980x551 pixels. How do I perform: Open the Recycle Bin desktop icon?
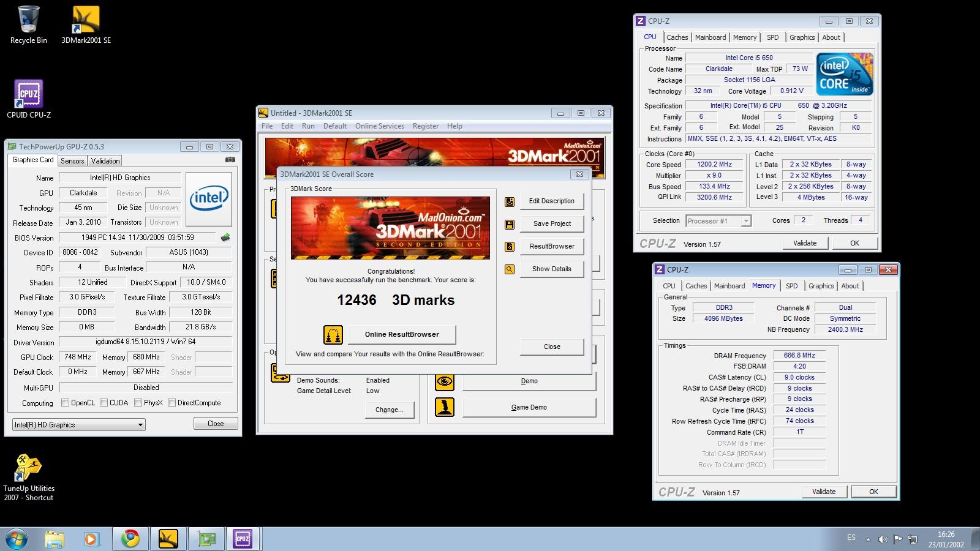click(x=28, y=25)
